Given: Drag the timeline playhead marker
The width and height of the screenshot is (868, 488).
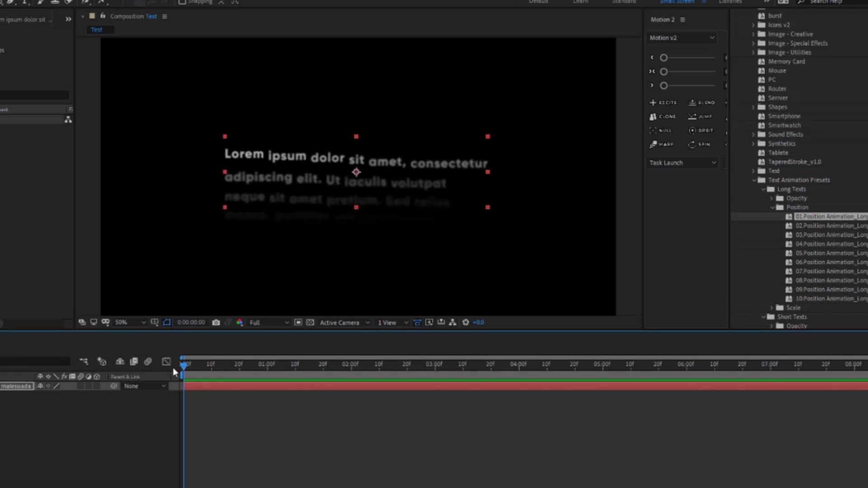Looking at the screenshot, I should (183, 363).
